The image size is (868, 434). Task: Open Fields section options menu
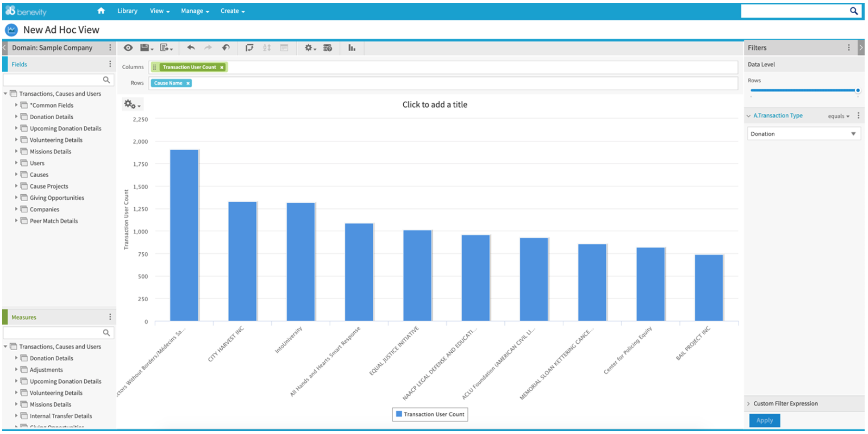pos(110,64)
